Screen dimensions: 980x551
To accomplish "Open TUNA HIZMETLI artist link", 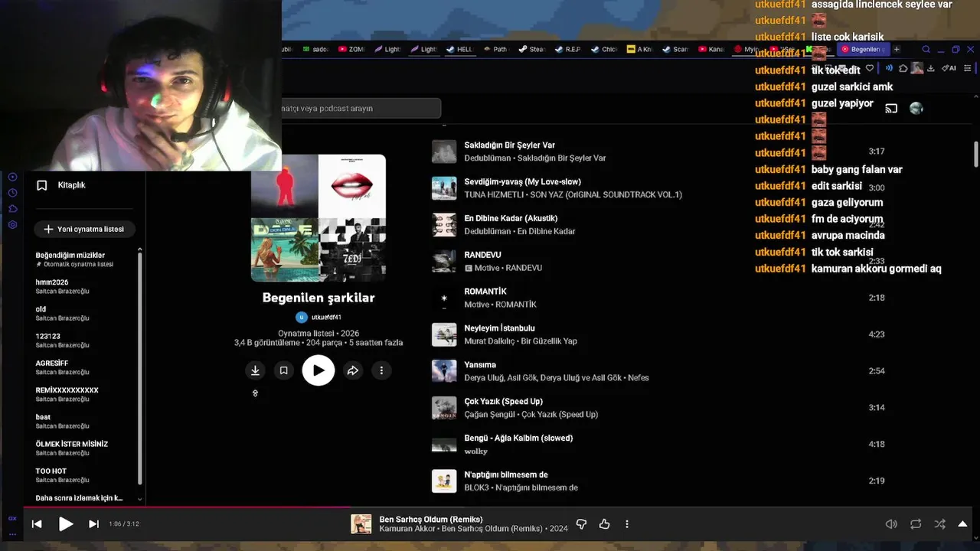I will coord(494,195).
